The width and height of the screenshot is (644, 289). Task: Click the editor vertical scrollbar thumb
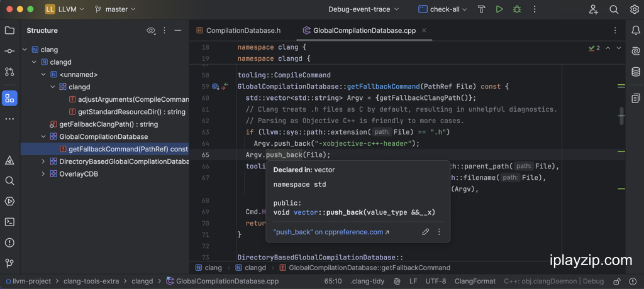point(622,116)
